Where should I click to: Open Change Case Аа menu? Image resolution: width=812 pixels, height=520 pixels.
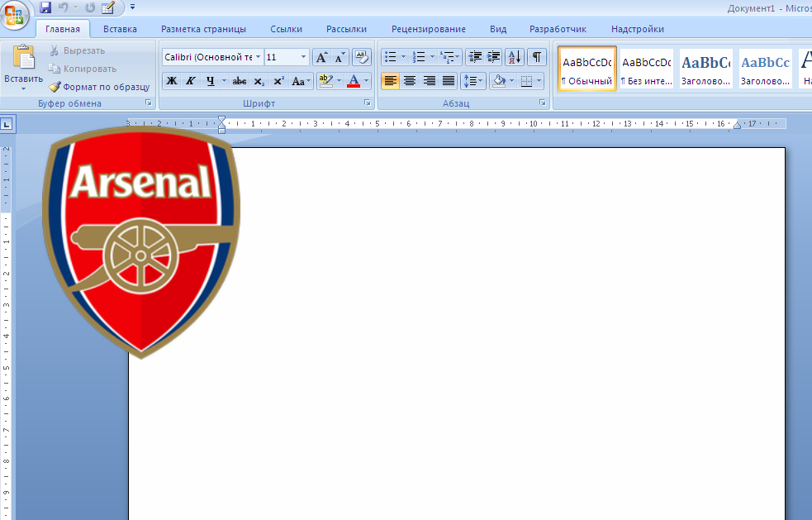(301, 81)
